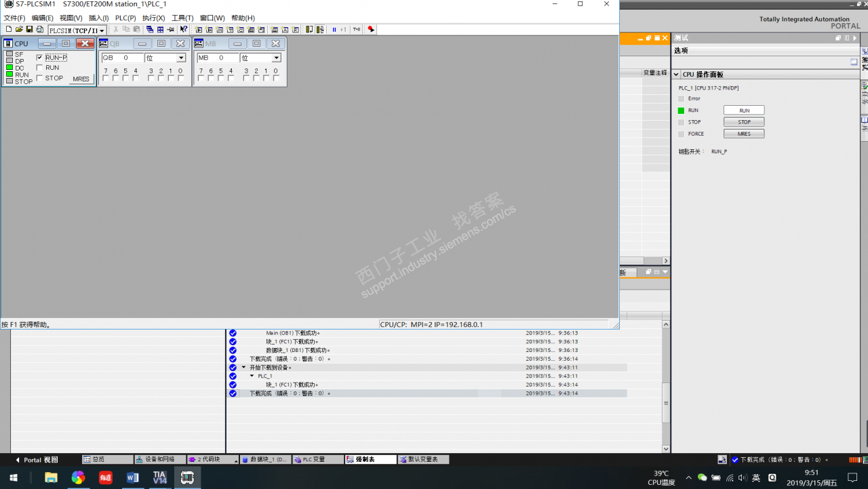
Task: Open the 文件(F) menu
Action: click(x=14, y=18)
